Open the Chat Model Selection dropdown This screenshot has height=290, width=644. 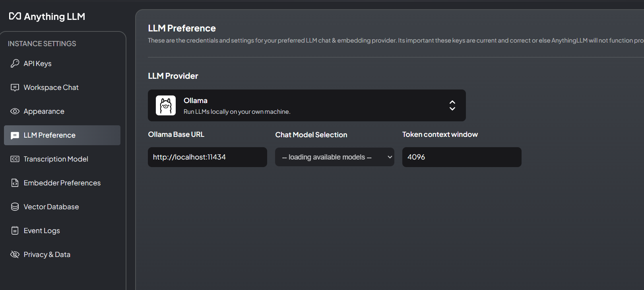(334, 157)
